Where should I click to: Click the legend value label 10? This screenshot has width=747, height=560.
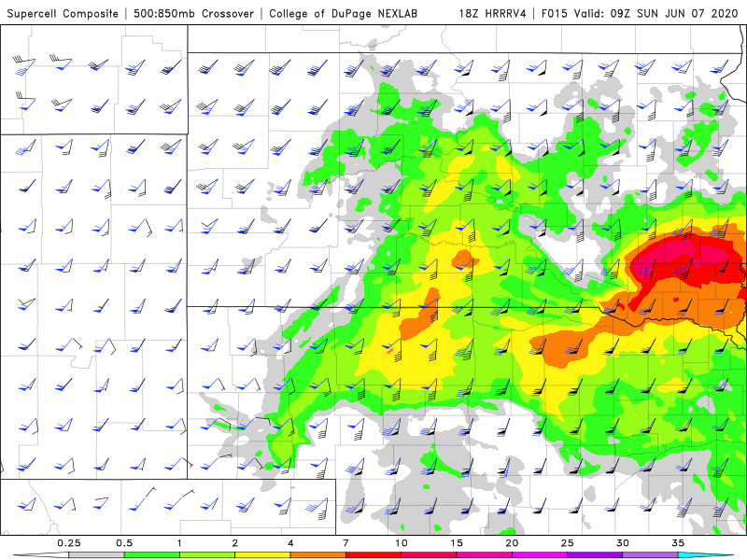click(402, 543)
